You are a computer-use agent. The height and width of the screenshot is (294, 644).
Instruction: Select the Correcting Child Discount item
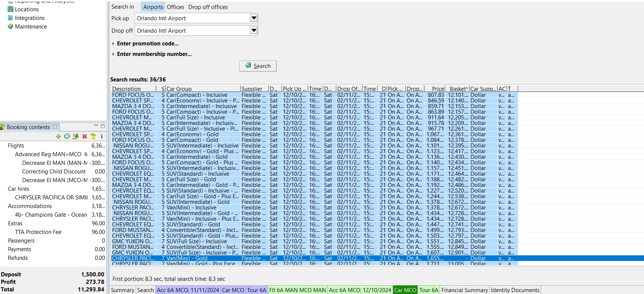click(x=53, y=172)
